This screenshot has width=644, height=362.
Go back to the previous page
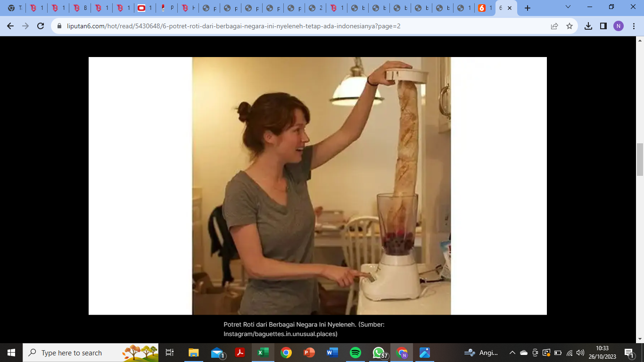[10, 26]
